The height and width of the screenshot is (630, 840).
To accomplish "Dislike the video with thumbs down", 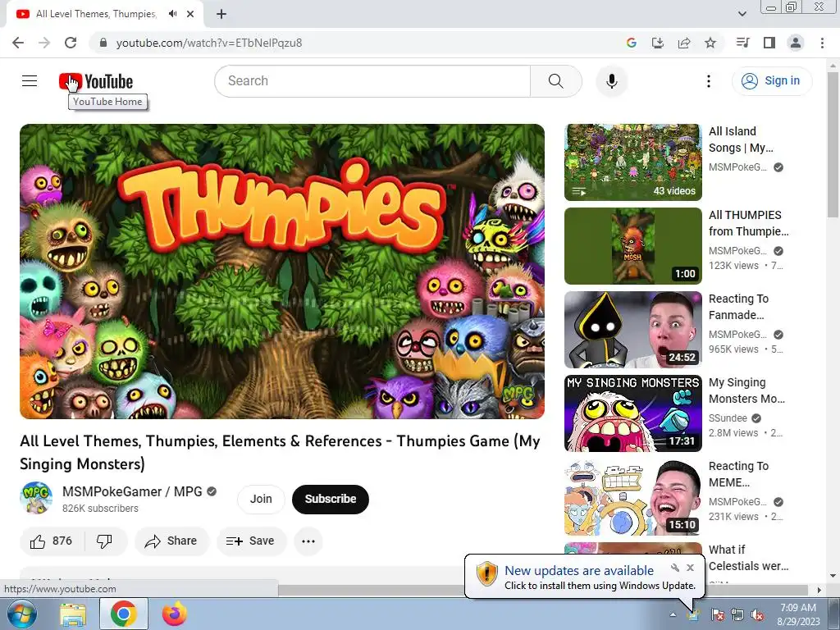I will point(104,541).
